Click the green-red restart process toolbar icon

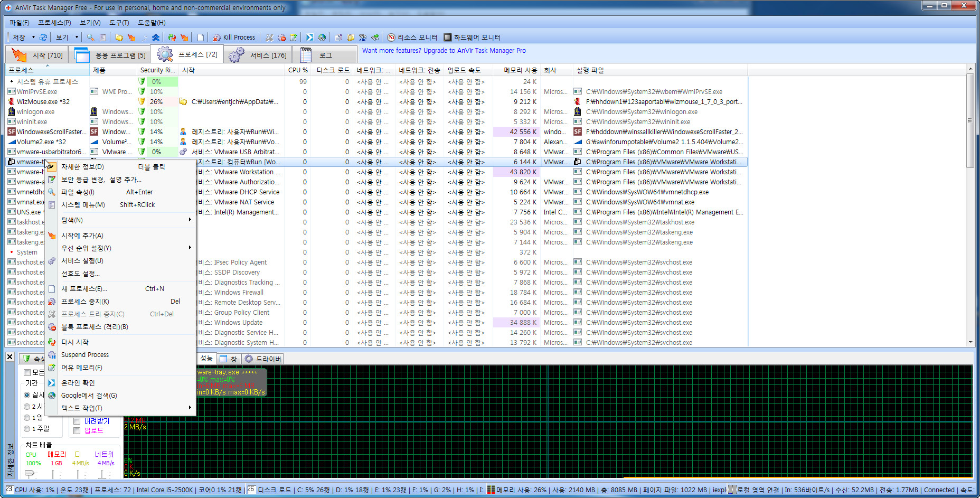[x=172, y=37]
